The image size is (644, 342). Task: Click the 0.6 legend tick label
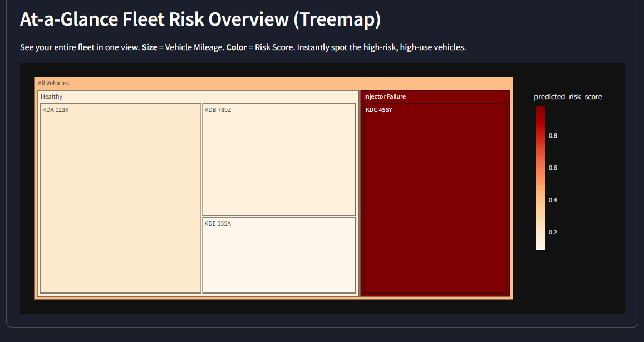click(x=553, y=168)
